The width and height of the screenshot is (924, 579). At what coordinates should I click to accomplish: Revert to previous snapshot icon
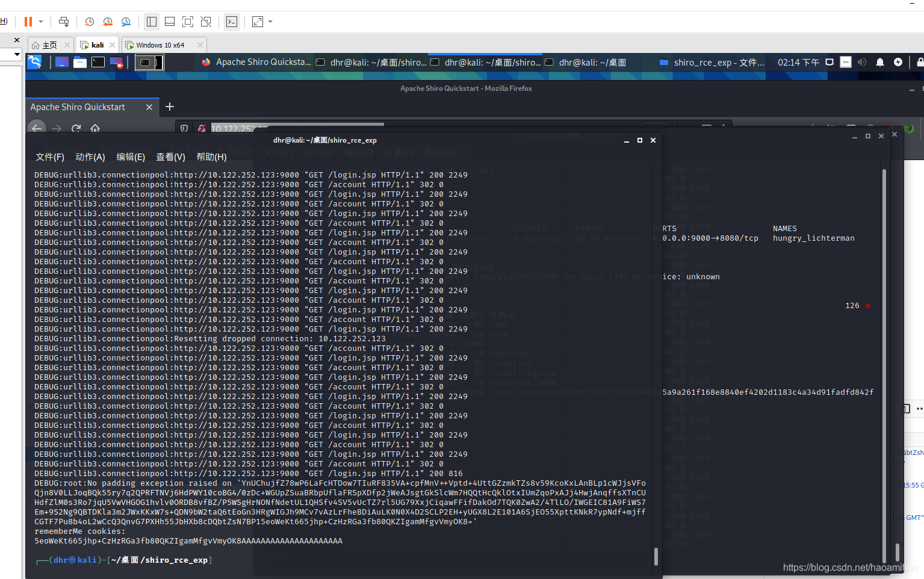pos(108,22)
